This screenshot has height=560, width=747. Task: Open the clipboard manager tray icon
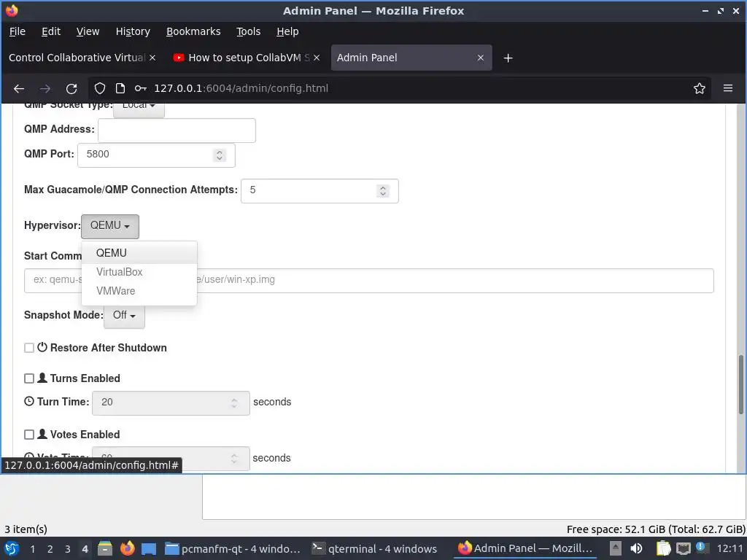pos(663,549)
